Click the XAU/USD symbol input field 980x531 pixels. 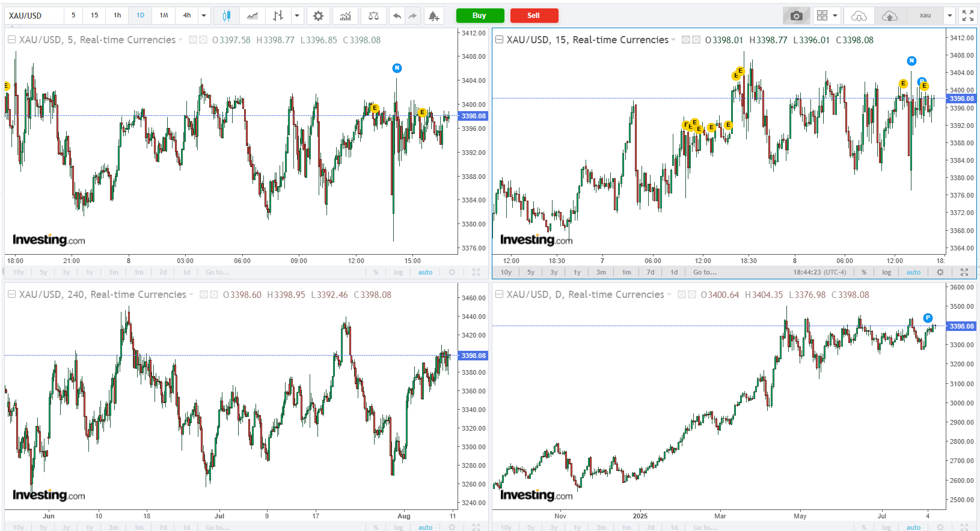[34, 16]
